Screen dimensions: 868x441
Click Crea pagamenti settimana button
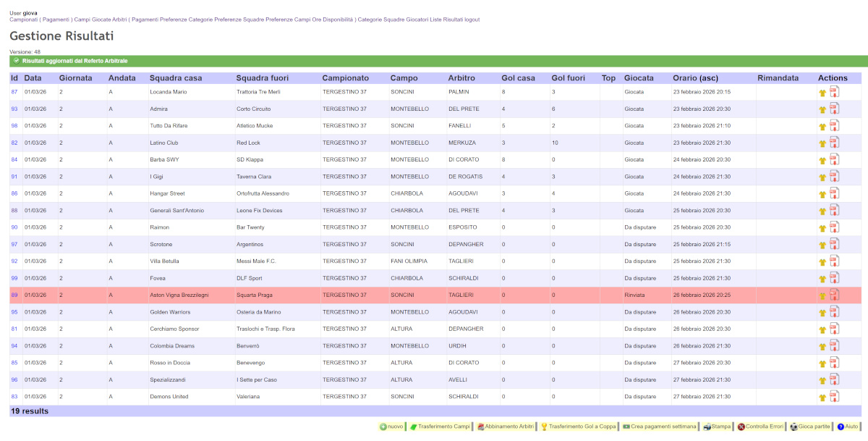click(659, 427)
